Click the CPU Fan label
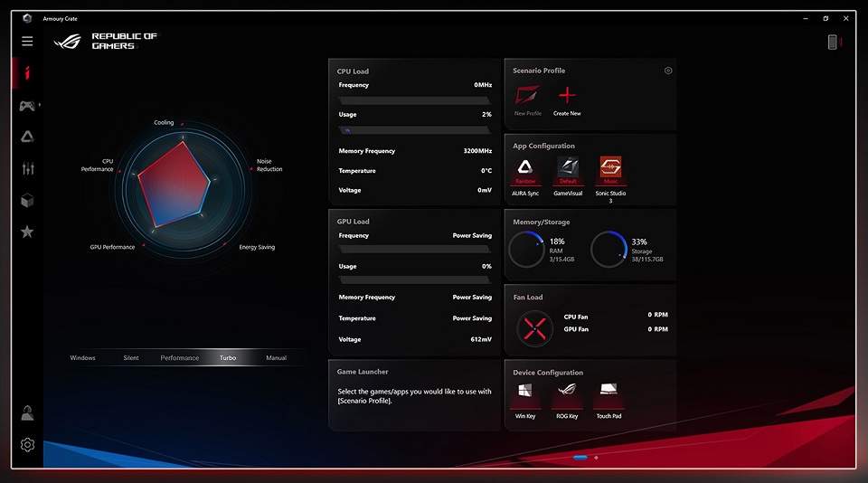Image resolution: width=868 pixels, height=483 pixels. click(x=576, y=317)
